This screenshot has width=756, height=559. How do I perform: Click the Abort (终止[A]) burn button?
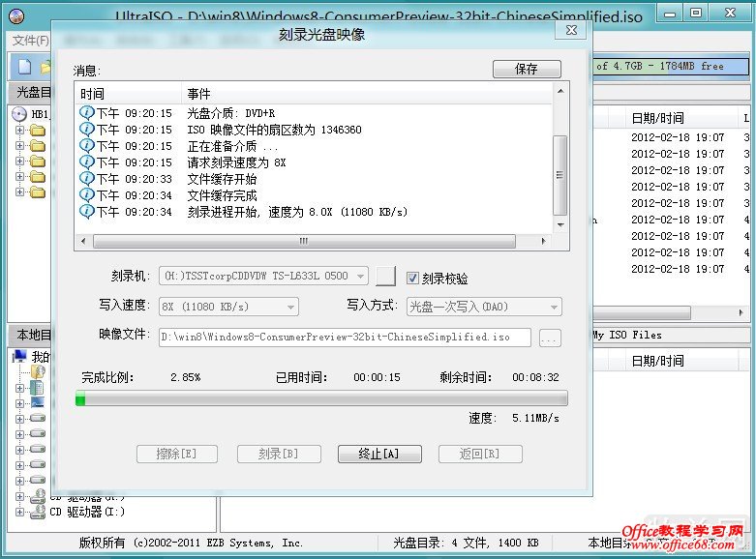[x=379, y=454]
